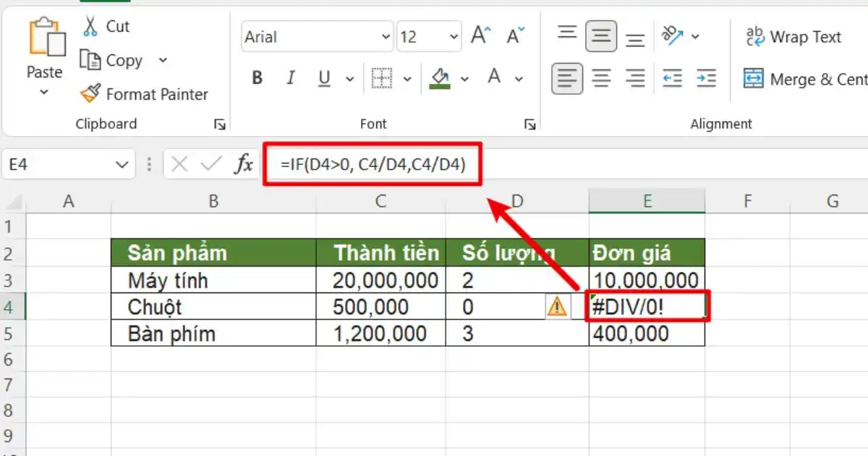Select Top Align in the ribbon
The height and width of the screenshot is (456, 868).
click(x=567, y=34)
